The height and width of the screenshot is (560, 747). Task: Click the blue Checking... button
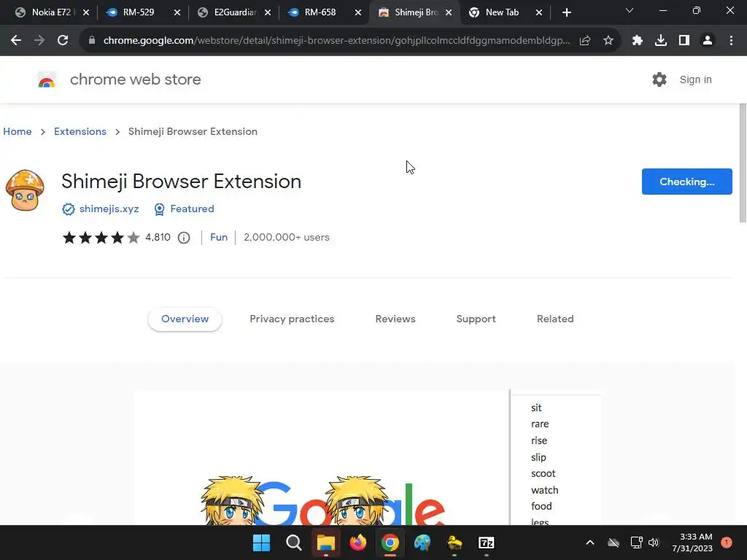coord(686,182)
